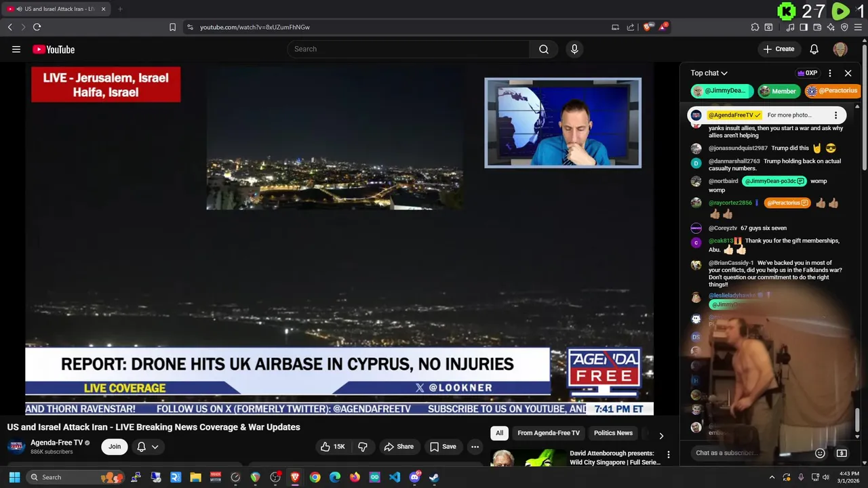This screenshot has height=488, width=868.
Task: Open live chat options menu
Action: point(830,73)
